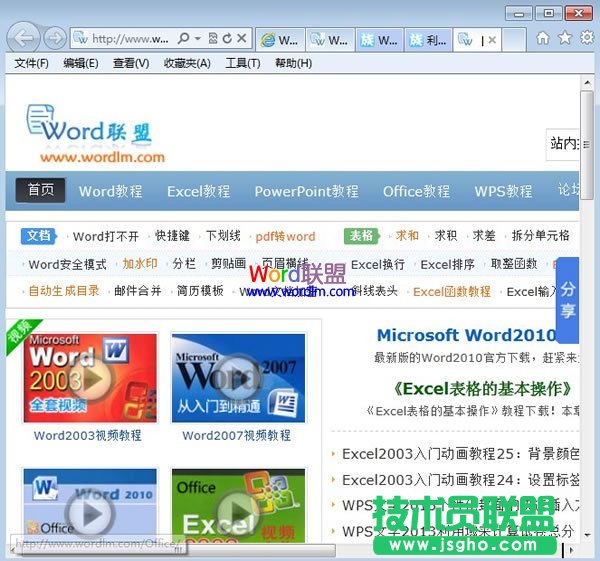The width and height of the screenshot is (600, 561).
Task: Close the active browser tab
Action: pos(492,40)
